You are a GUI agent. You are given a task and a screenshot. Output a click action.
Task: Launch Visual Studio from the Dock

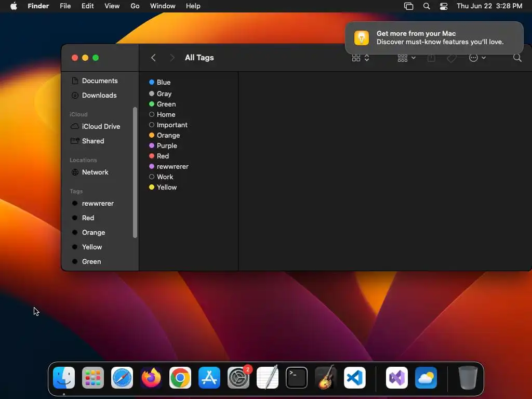(397, 378)
